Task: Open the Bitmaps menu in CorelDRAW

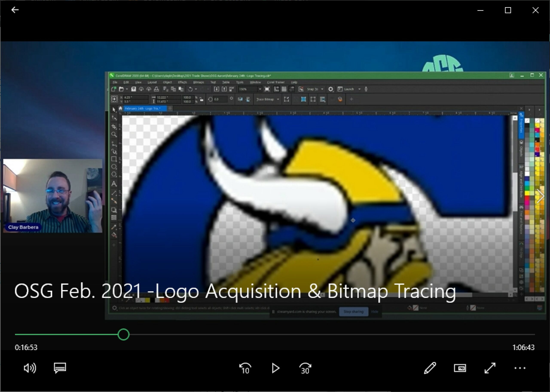Action: [x=199, y=82]
